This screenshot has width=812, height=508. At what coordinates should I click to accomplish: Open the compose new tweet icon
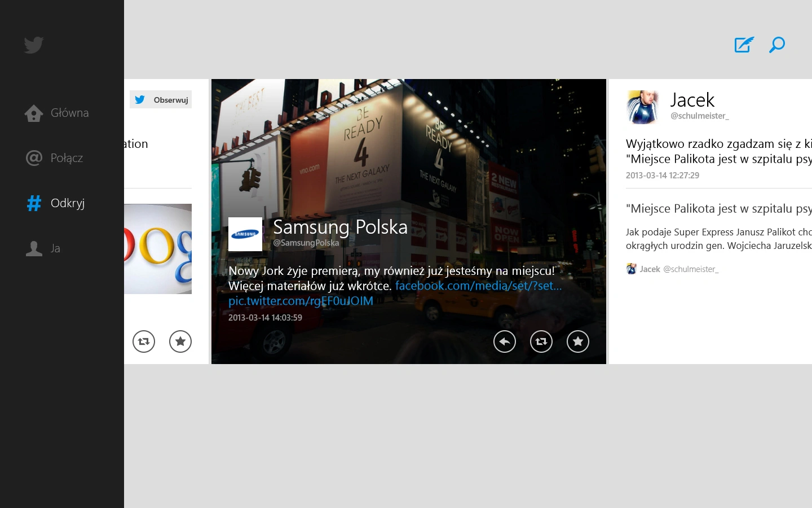tap(744, 45)
